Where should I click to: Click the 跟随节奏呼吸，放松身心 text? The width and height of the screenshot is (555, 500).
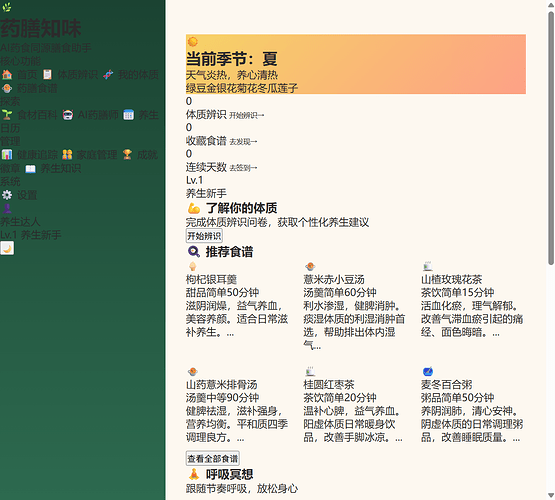coord(242,489)
